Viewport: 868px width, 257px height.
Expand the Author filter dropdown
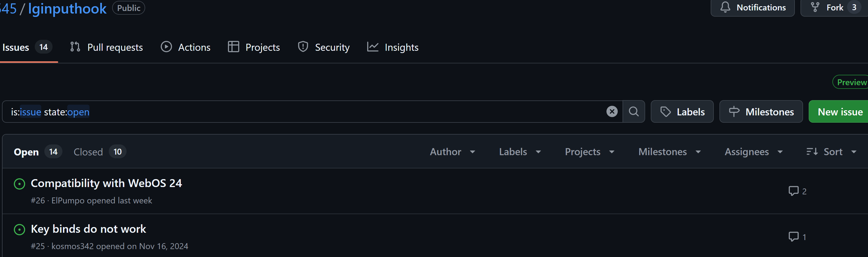[x=453, y=152]
